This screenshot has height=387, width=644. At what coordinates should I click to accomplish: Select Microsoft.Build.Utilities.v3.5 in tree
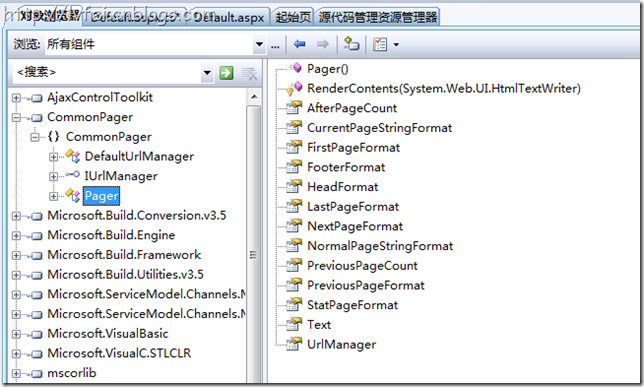coord(125,274)
